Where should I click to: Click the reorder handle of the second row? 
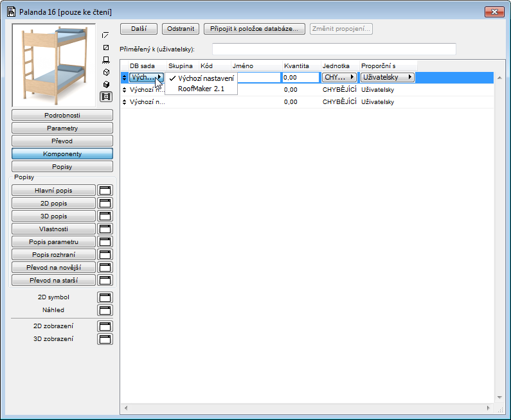coord(124,90)
